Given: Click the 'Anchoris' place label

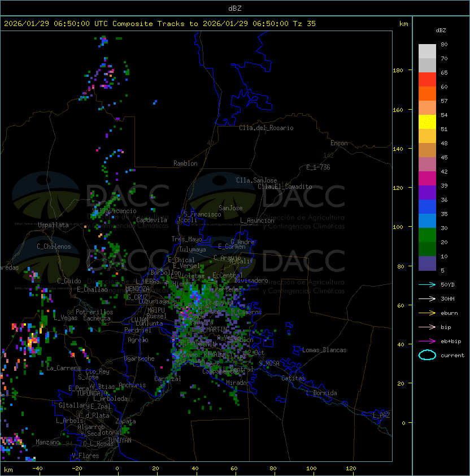Looking at the screenshot, I should (132, 385).
